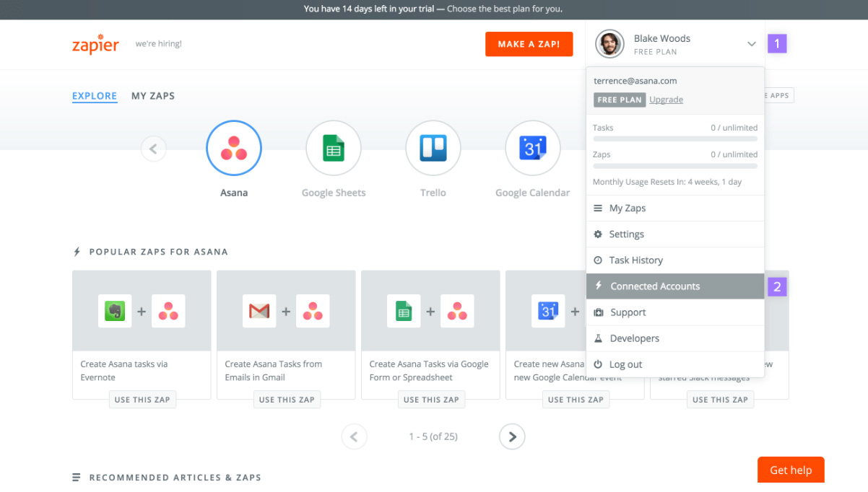Click the Asana icon in the Evernote zap card
The width and height of the screenshot is (868, 492).
click(x=168, y=311)
